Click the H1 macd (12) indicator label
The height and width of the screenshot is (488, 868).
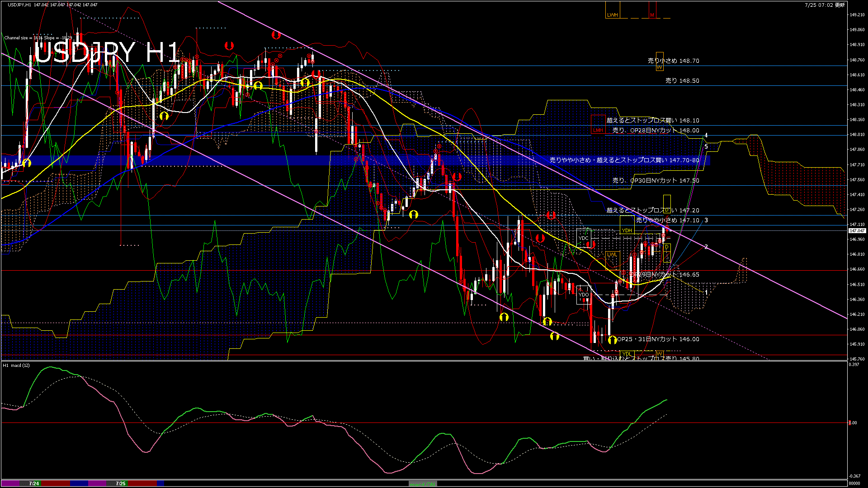pyautogui.click(x=16, y=365)
